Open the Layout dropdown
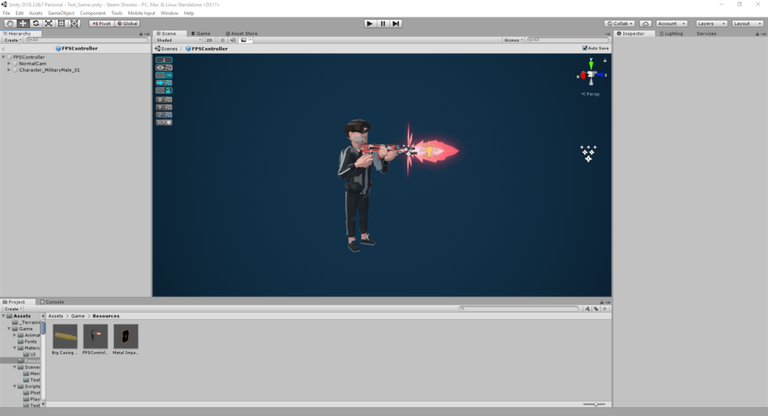The width and height of the screenshot is (768, 416). (747, 24)
